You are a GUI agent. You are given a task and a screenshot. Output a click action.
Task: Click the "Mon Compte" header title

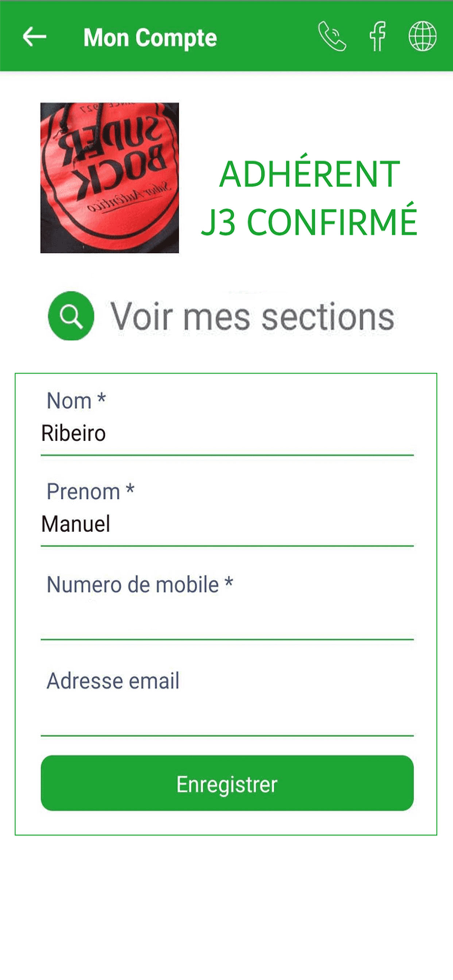pos(150,38)
